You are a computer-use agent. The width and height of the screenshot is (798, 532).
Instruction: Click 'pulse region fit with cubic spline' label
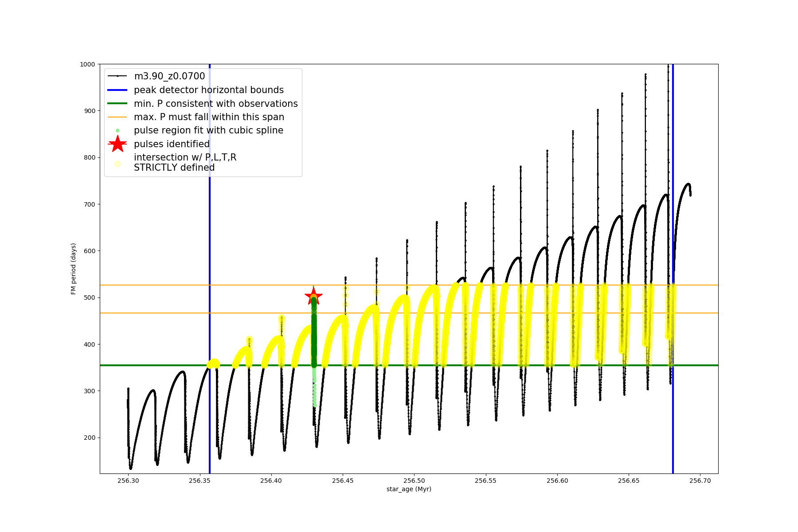point(208,130)
